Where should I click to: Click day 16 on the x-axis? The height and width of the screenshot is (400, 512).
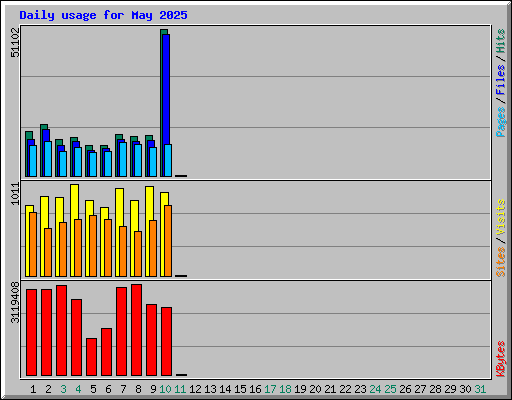coord(255,389)
